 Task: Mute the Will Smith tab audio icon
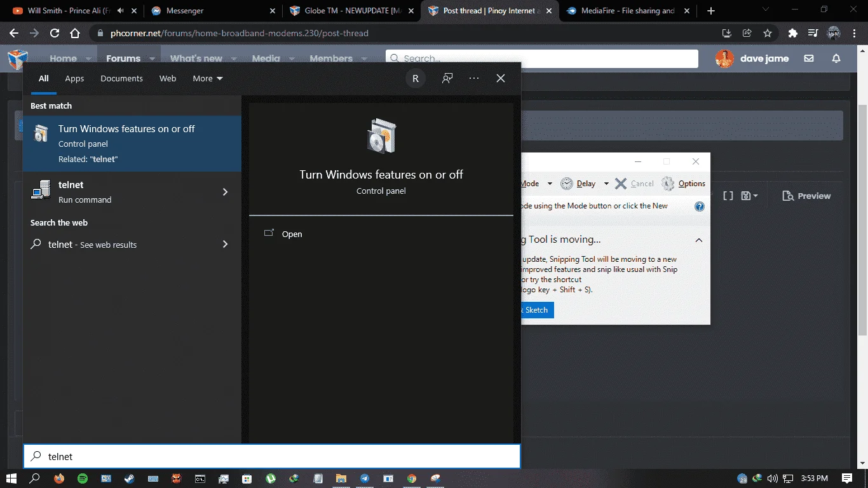121,11
